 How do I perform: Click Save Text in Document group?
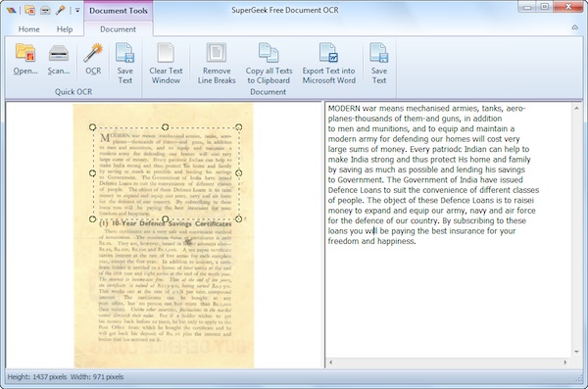pyautogui.click(x=379, y=64)
